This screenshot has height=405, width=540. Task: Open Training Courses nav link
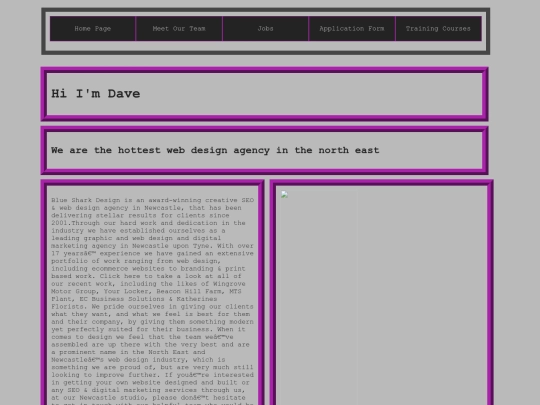pos(438,29)
